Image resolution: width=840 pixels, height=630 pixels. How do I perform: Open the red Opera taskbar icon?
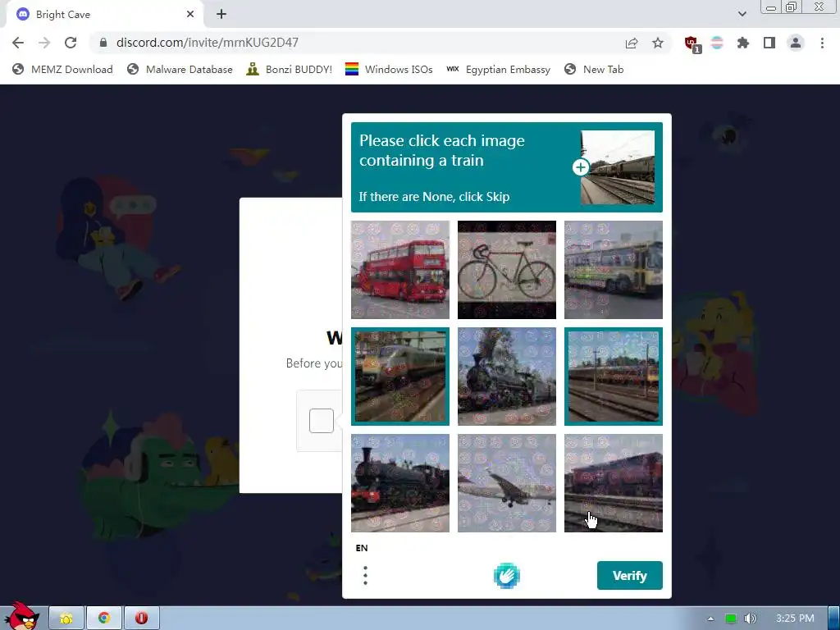[x=141, y=619]
